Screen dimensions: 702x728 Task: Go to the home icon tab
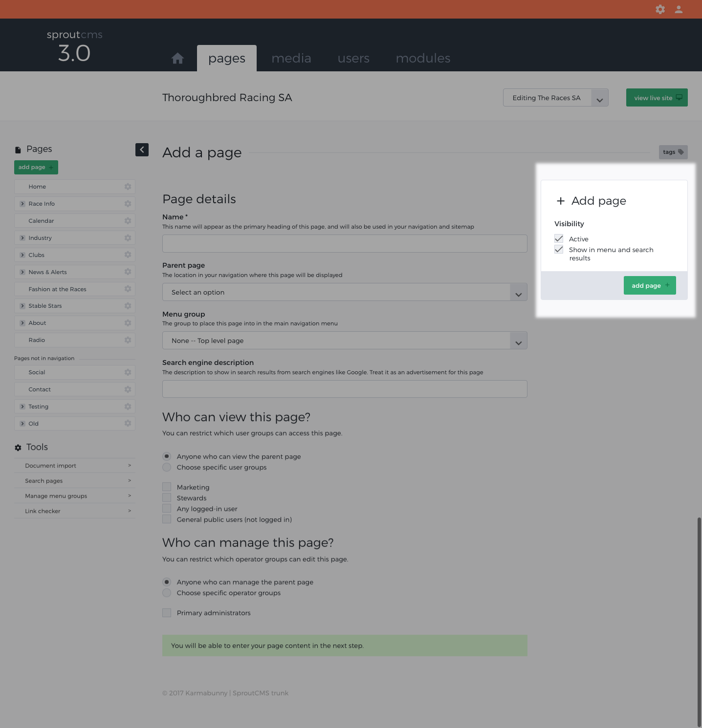(177, 59)
